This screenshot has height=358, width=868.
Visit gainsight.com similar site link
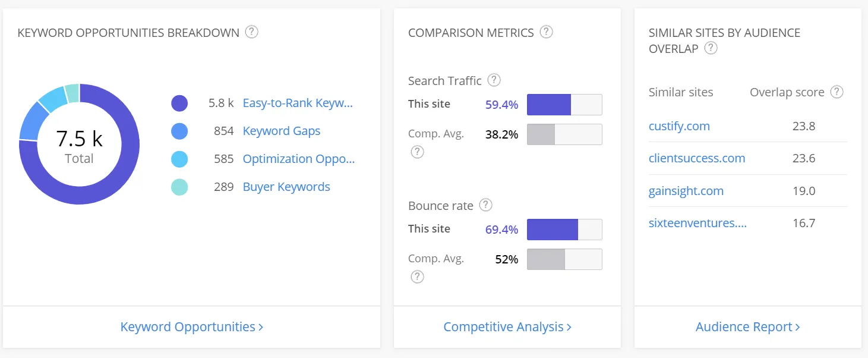click(x=686, y=191)
